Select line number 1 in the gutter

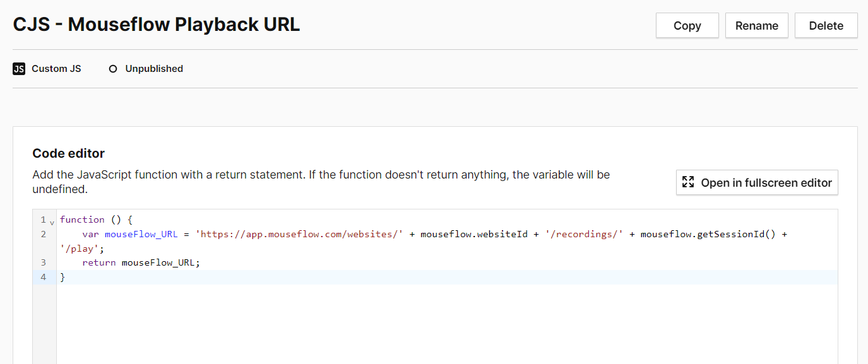(43, 220)
